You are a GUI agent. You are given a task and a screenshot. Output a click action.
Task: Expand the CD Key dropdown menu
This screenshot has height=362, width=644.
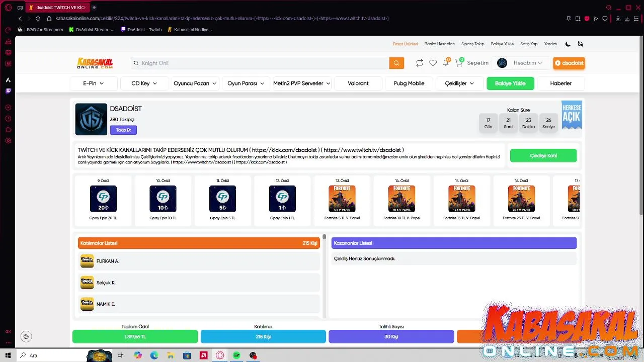tap(144, 83)
